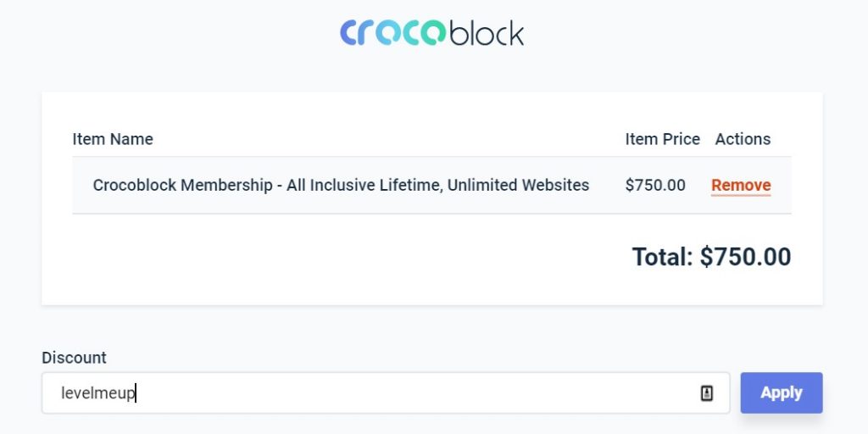Click the dark 'block' part of logo

[487, 33]
